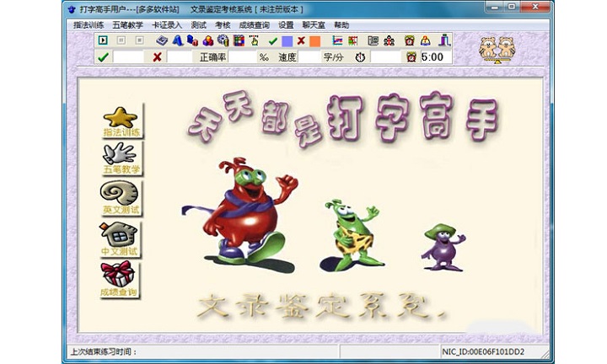Viewport: 607px width, 364px height.
Task: Open the 帮助 menu
Action: [x=341, y=25]
